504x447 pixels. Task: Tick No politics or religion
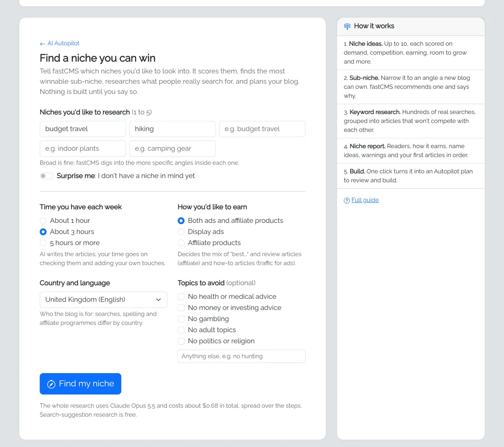(181, 341)
